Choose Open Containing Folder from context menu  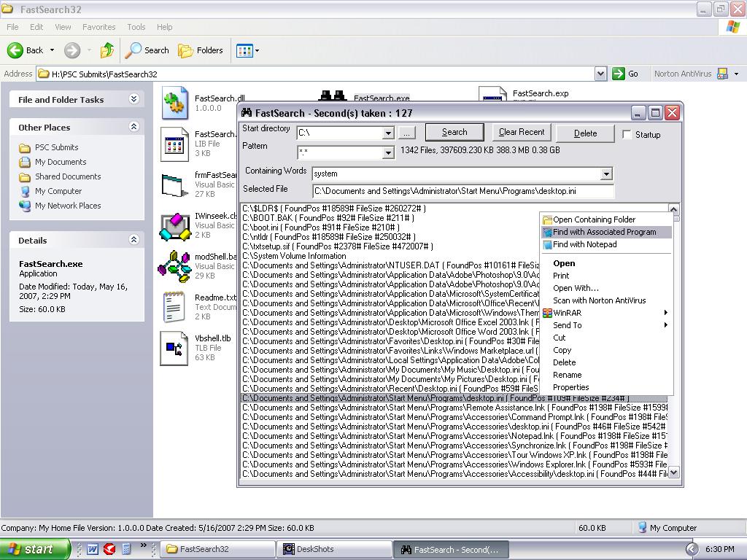click(x=593, y=219)
